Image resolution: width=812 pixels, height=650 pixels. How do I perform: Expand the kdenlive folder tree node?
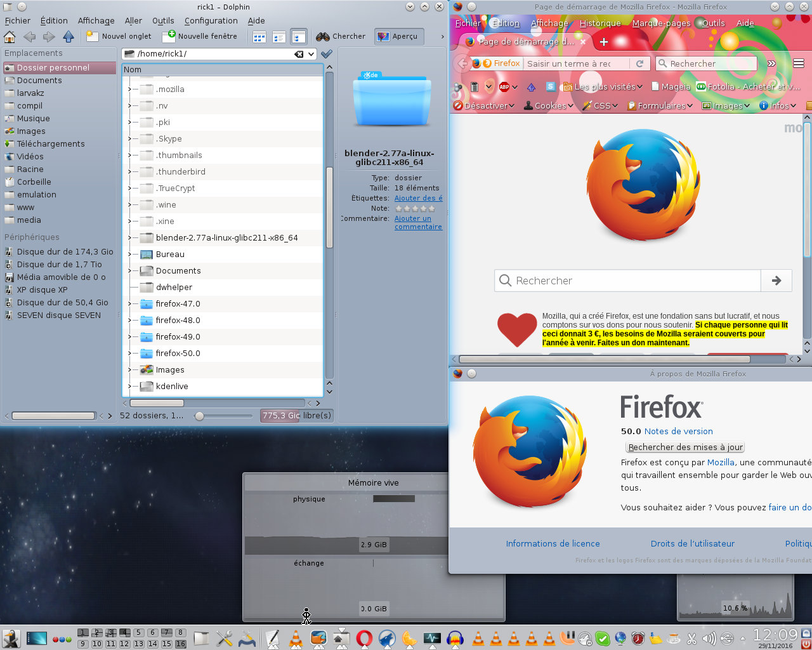[x=129, y=387]
